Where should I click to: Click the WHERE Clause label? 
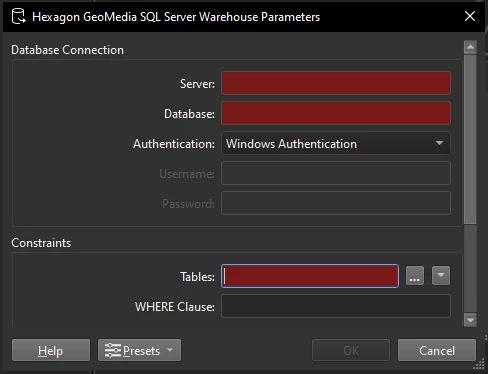pyautogui.click(x=175, y=307)
